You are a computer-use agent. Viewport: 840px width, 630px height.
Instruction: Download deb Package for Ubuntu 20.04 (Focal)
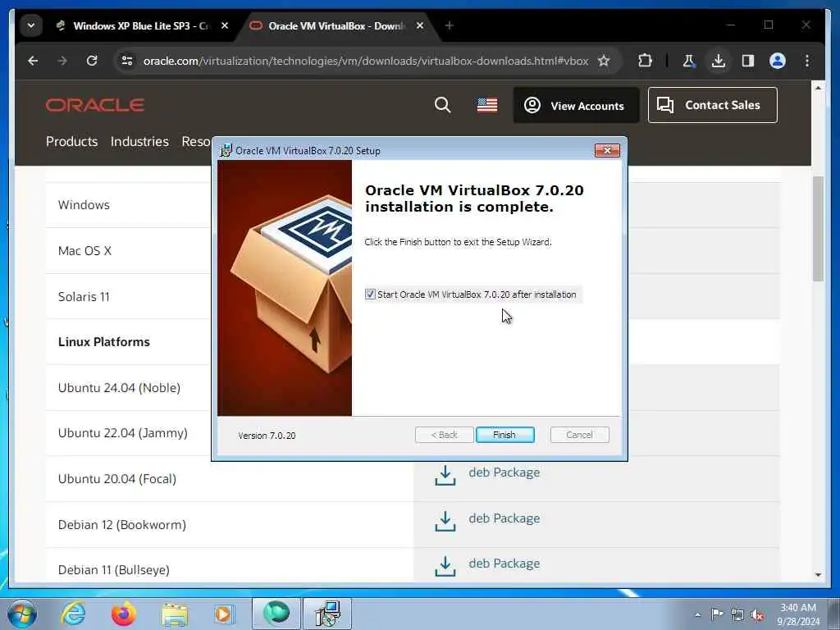(504, 472)
